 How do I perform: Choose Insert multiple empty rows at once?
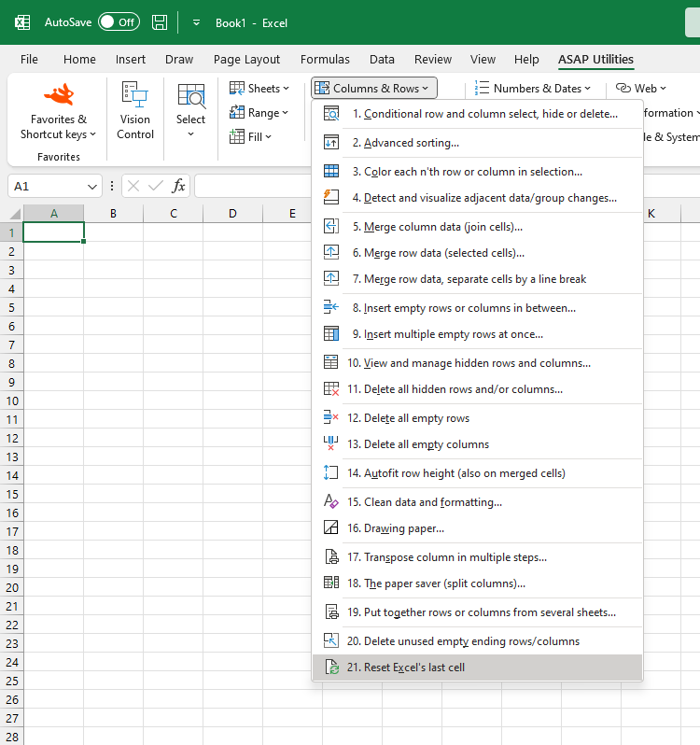pos(477,334)
